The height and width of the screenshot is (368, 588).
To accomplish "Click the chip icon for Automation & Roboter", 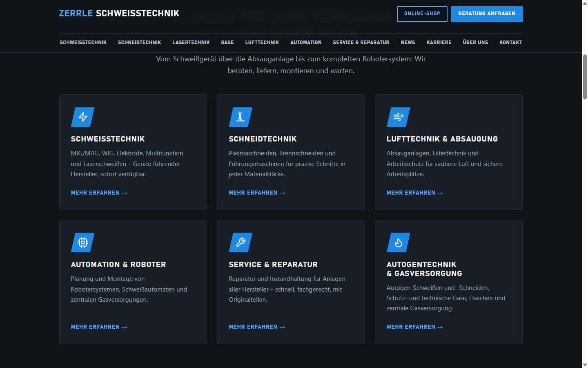I will point(83,242).
